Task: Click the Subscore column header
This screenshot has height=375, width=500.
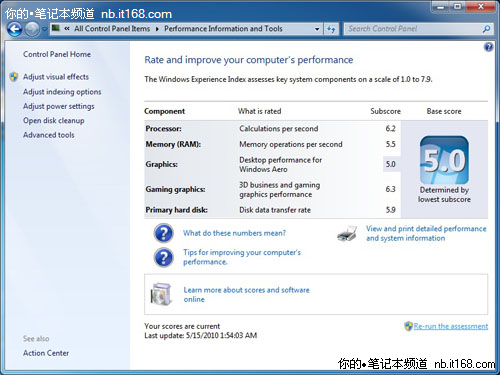Action: tap(385, 111)
